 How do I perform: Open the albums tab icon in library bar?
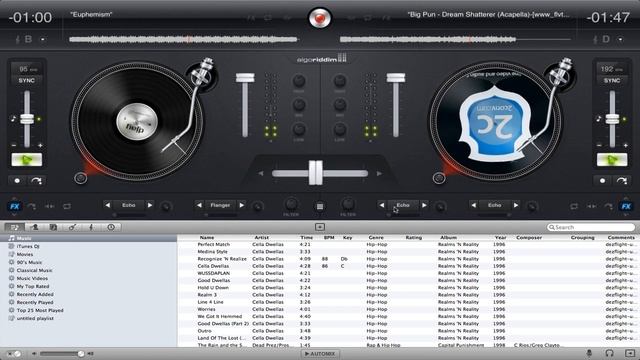click(x=53, y=227)
